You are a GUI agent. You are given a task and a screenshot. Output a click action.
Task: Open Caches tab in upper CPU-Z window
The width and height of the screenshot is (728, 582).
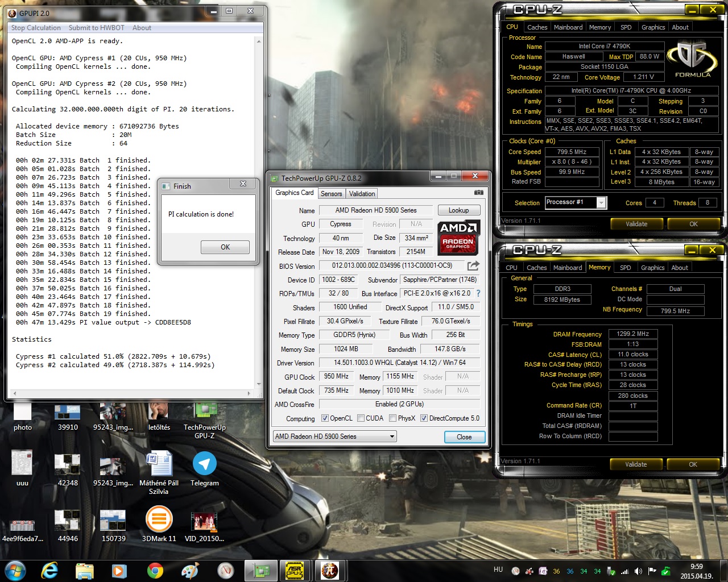537,27
